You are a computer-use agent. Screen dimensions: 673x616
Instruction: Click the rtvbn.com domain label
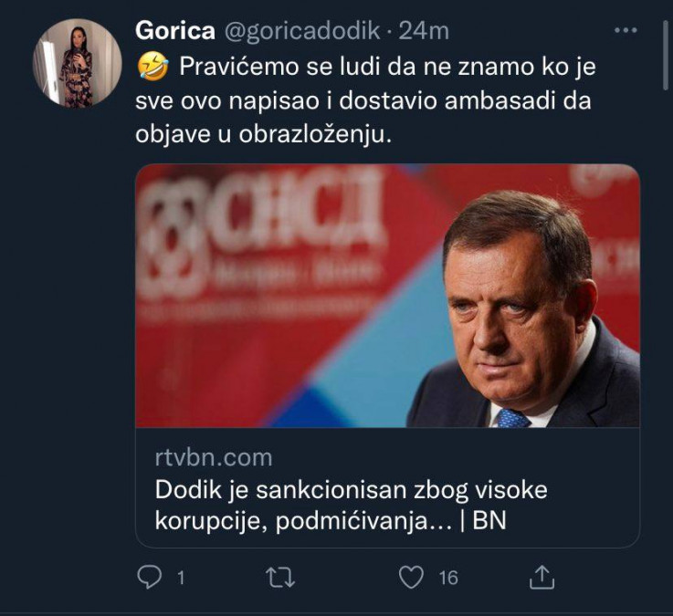pyautogui.click(x=213, y=457)
